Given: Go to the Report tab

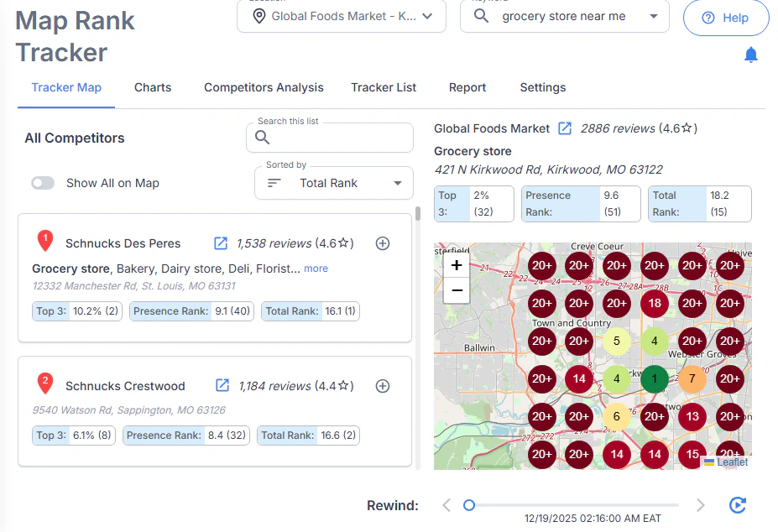Looking at the screenshot, I should click(467, 88).
